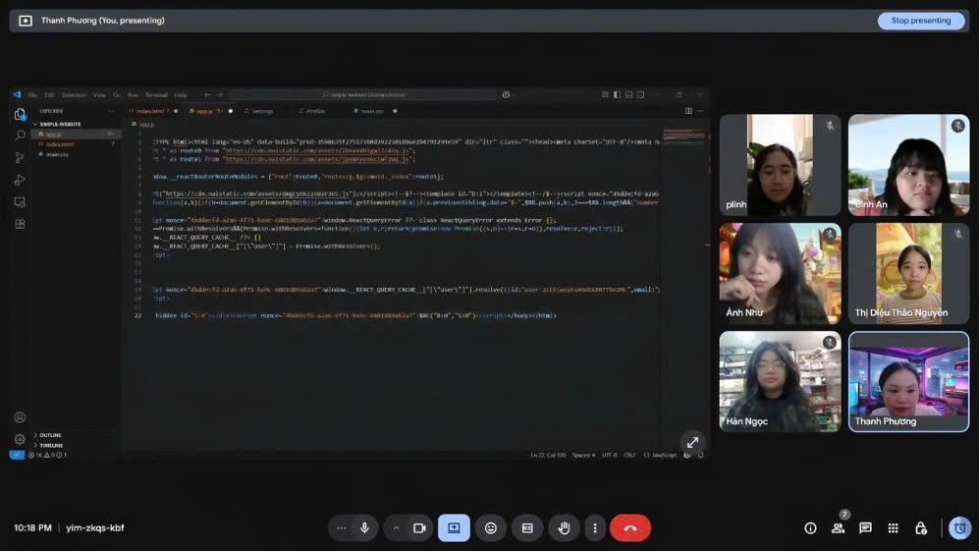
Task: Click the present screen button
Action: [454, 527]
